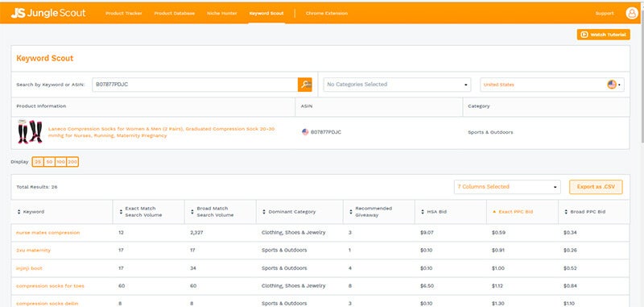Open the United States country dropdown
Viewport: 644px width, 307px height.
pyautogui.click(x=552, y=85)
